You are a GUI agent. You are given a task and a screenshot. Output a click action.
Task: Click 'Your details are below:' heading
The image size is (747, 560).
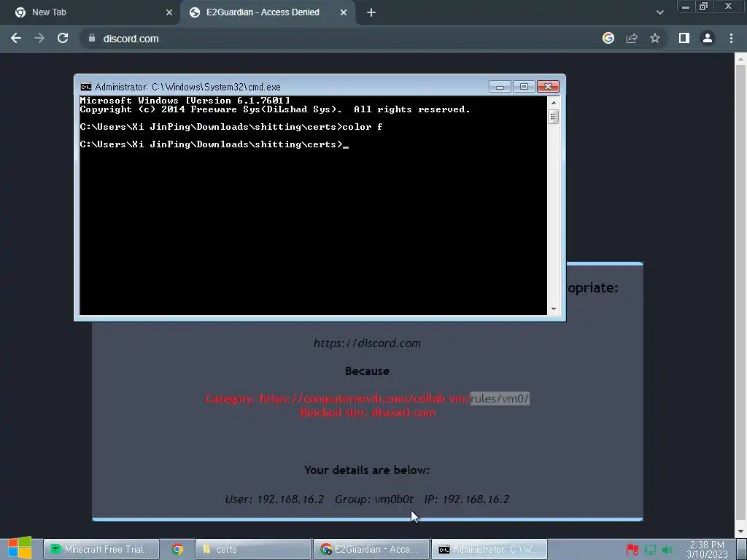368,470
